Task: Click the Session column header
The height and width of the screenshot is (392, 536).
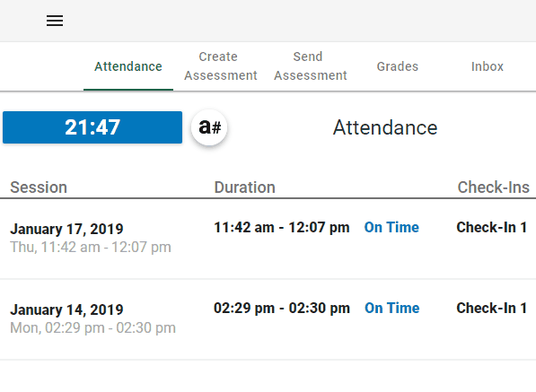Action: coord(39,187)
